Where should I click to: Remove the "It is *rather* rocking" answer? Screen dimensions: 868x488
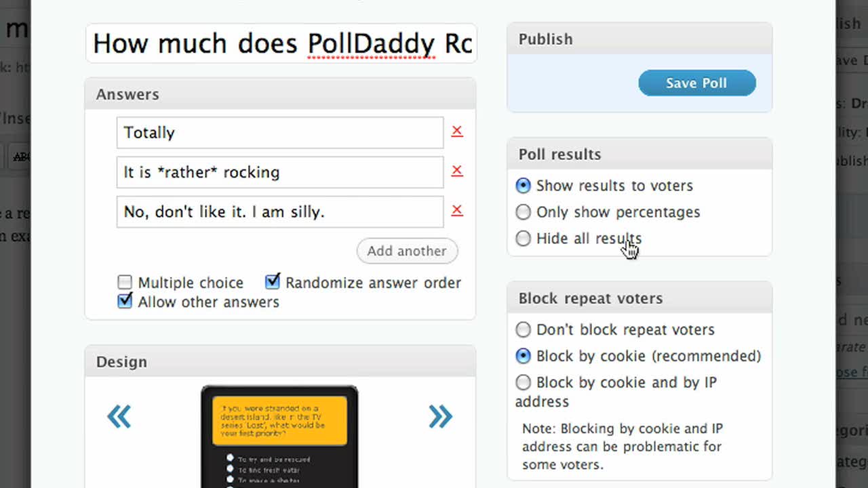(x=457, y=171)
